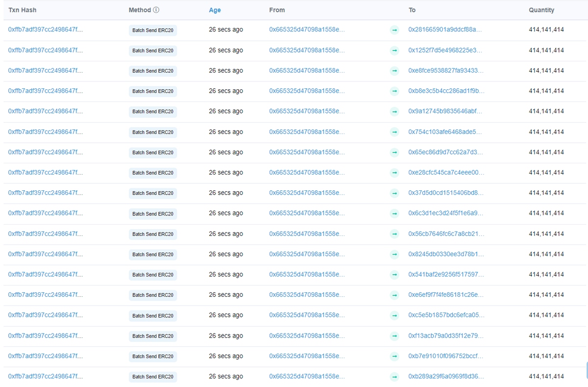Open recipient address 0xc5e5b1857bdc6efca05
Screen dimensions: 588x387
(446, 315)
